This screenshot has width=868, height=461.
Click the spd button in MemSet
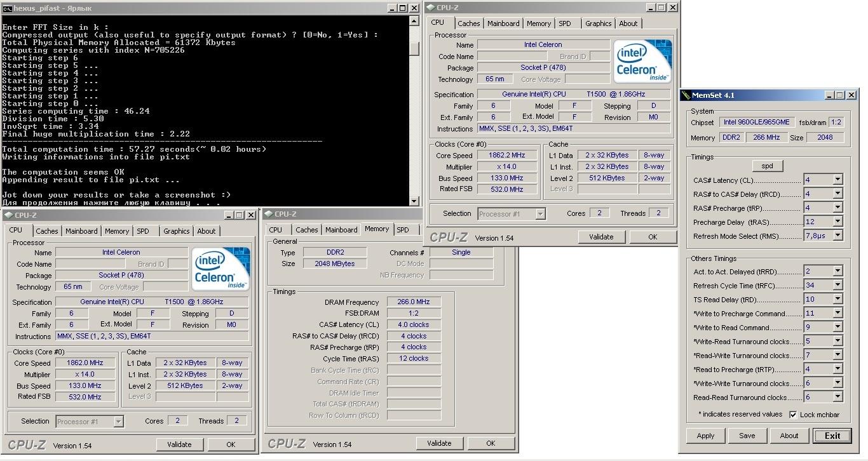click(x=768, y=166)
